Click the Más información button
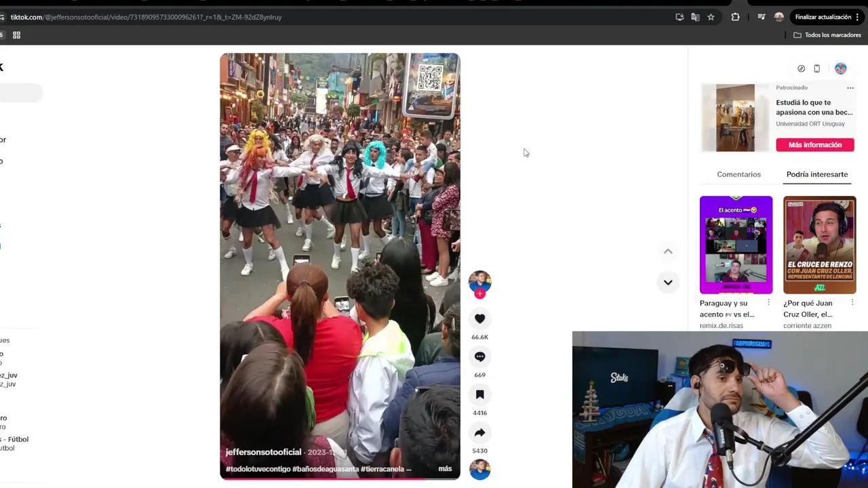868x488 pixels. [x=815, y=145]
